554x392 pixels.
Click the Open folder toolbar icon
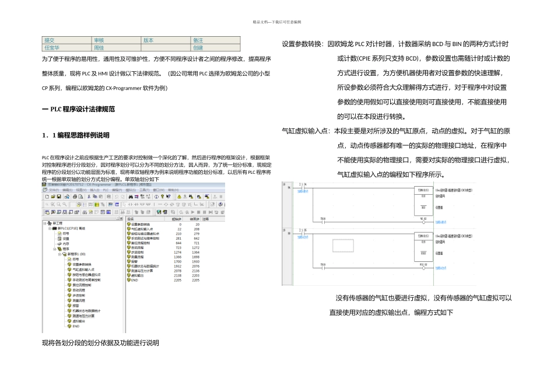[x=53, y=197]
